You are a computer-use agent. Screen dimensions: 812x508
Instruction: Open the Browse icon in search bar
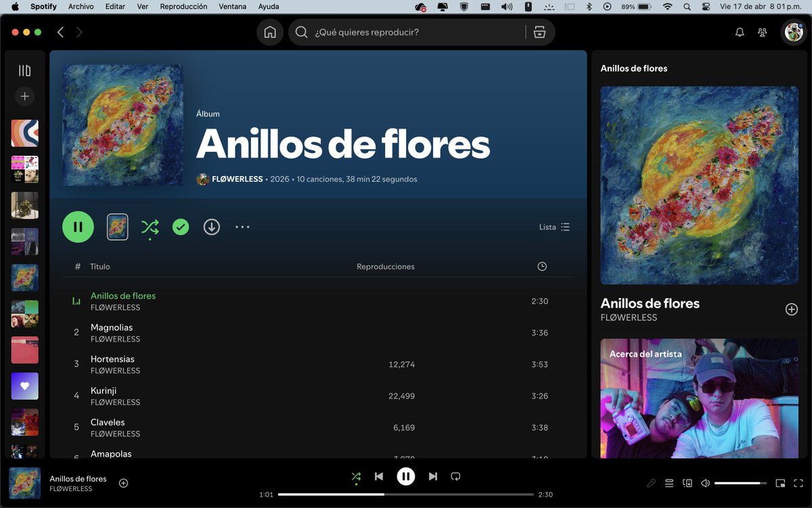click(539, 33)
